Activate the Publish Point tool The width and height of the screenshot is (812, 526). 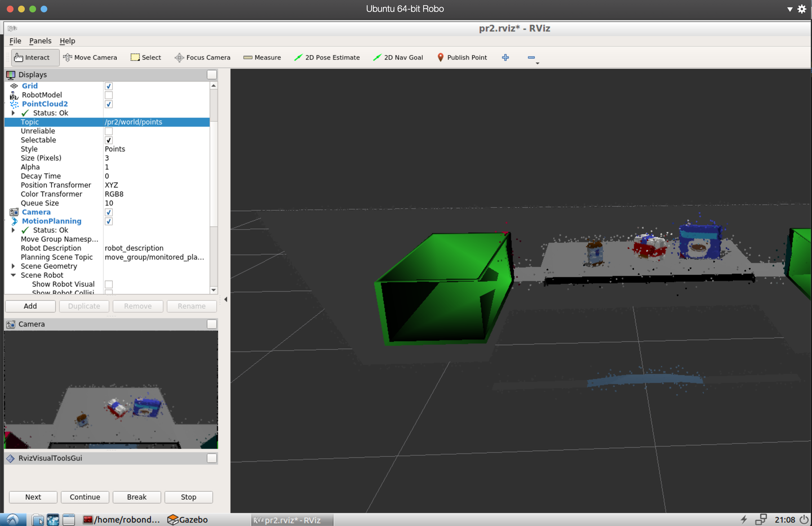(x=462, y=57)
